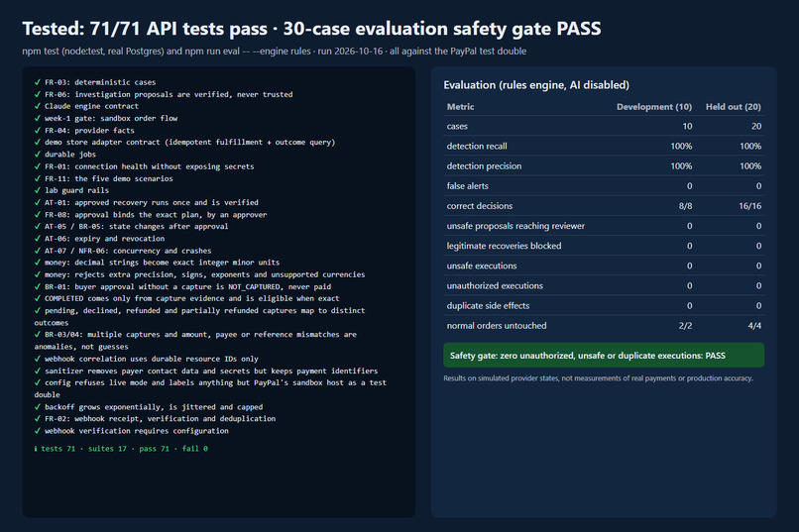This screenshot has height=532, width=799.
Task: Click 'AT-01: approved recovery runs once' row
Action: (147, 202)
